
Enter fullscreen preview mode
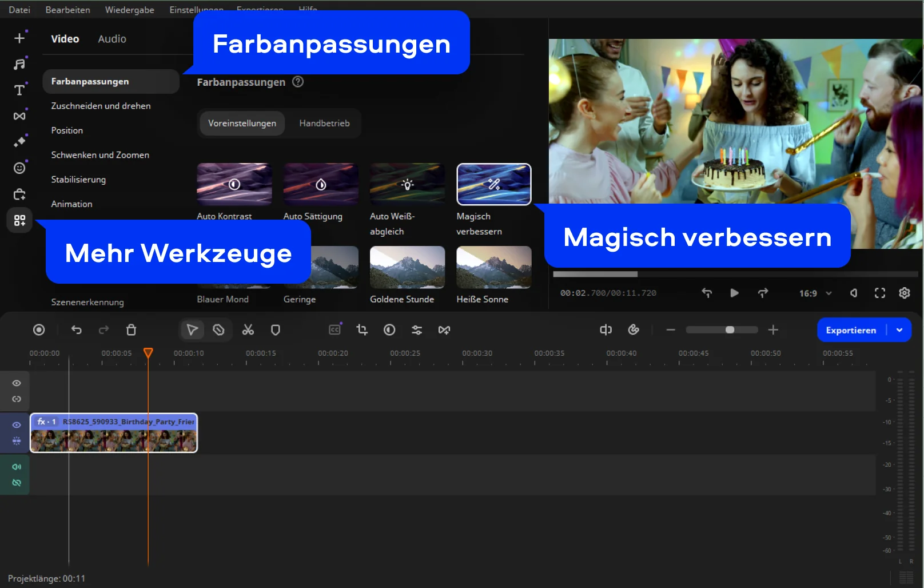pyautogui.click(x=879, y=293)
